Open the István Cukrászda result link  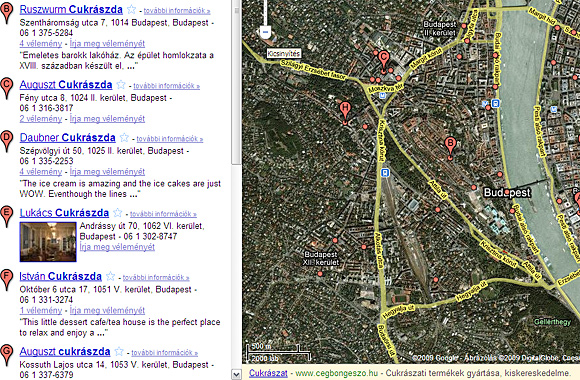tap(61, 276)
